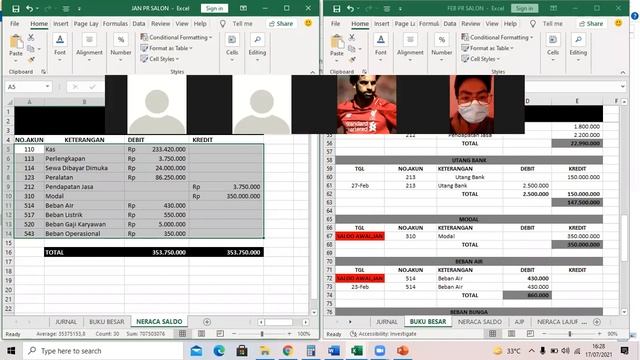The image size is (640, 360).
Task: Switch to AJP sheet in FEB workbook
Action: coord(519,322)
